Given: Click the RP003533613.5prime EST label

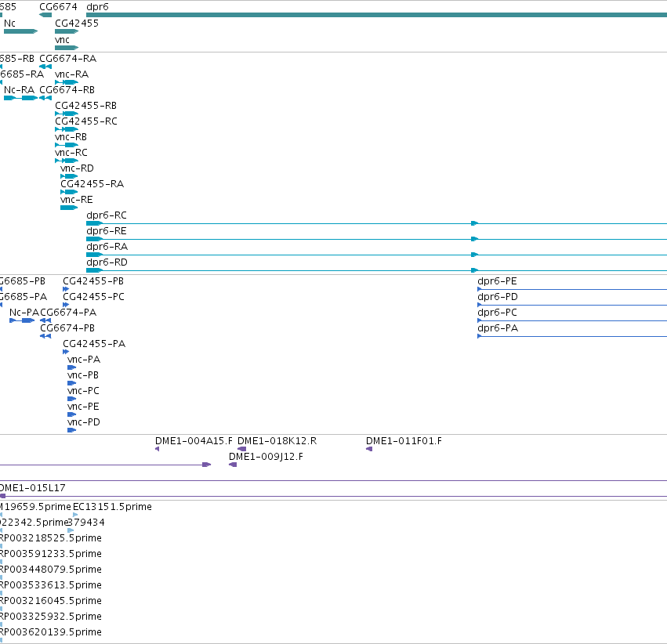Looking at the screenshot, I should (x=51, y=585).
